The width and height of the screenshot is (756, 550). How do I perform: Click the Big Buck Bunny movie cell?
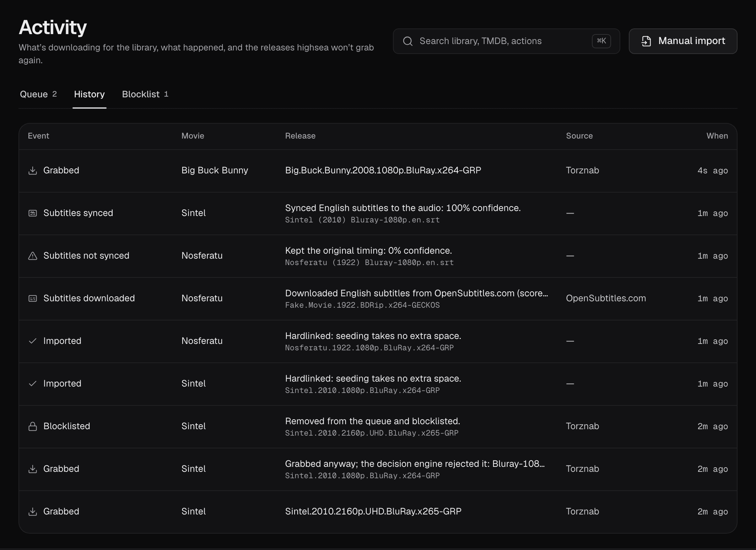click(215, 171)
